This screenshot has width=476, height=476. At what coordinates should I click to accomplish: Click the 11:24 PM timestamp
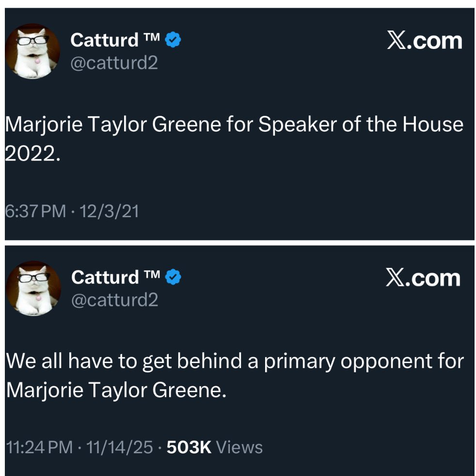coord(39,447)
